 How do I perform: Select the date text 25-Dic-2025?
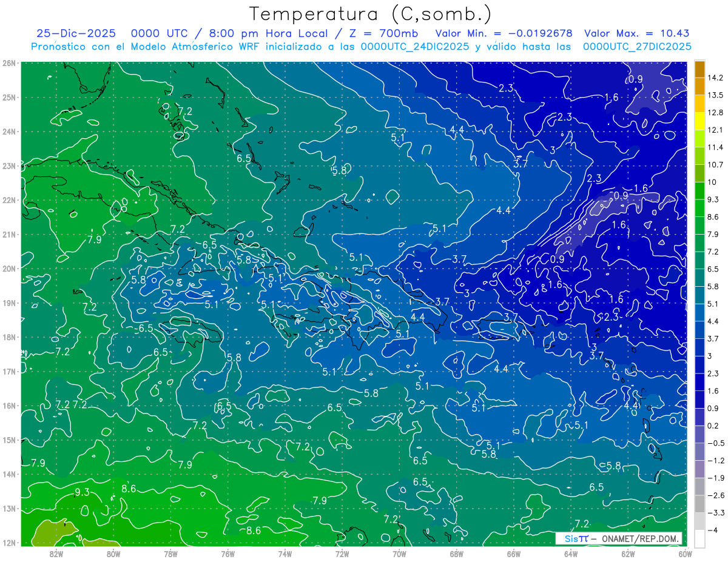coord(76,33)
